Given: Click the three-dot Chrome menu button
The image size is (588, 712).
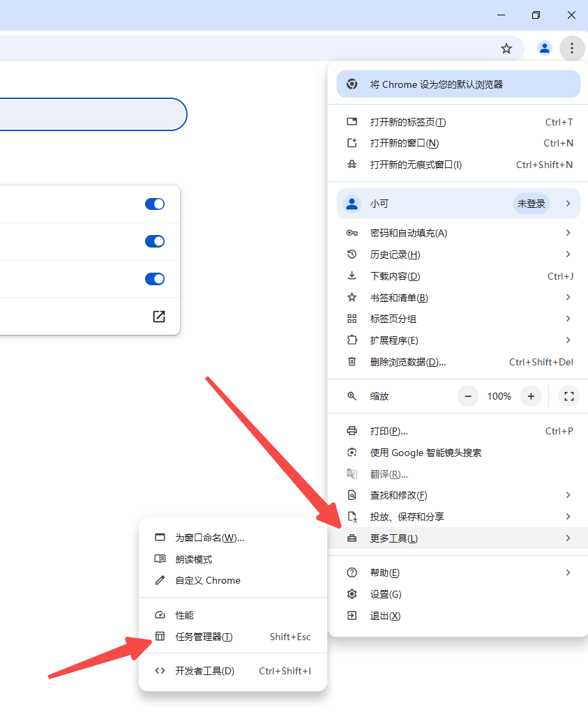Looking at the screenshot, I should 572,48.
